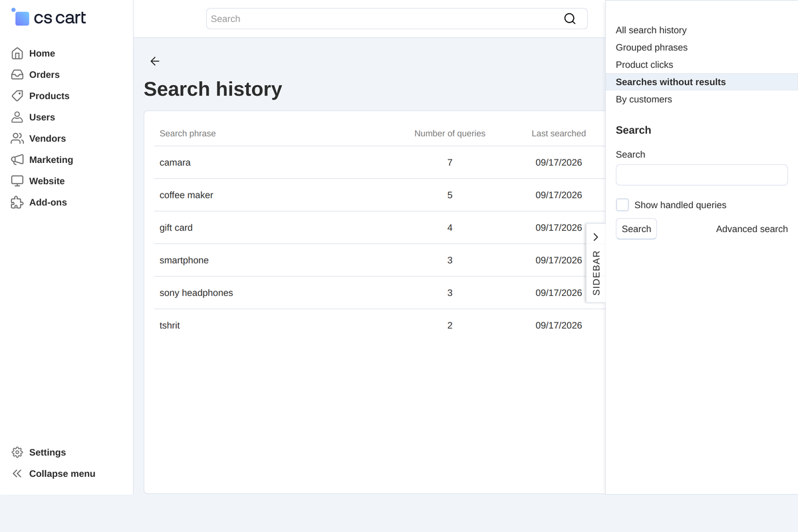Select Grouped phrases view
798x532 pixels.
tap(652, 47)
